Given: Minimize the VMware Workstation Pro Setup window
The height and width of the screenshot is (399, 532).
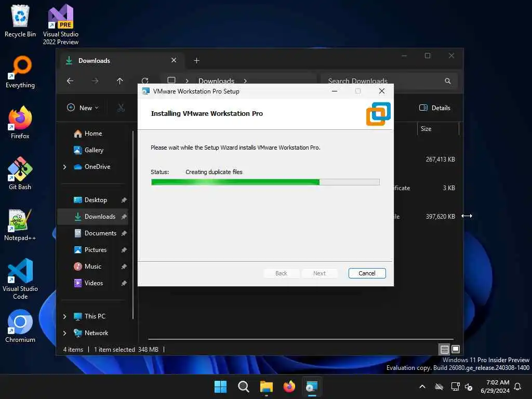Looking at the screenshot, I should 335,91.
